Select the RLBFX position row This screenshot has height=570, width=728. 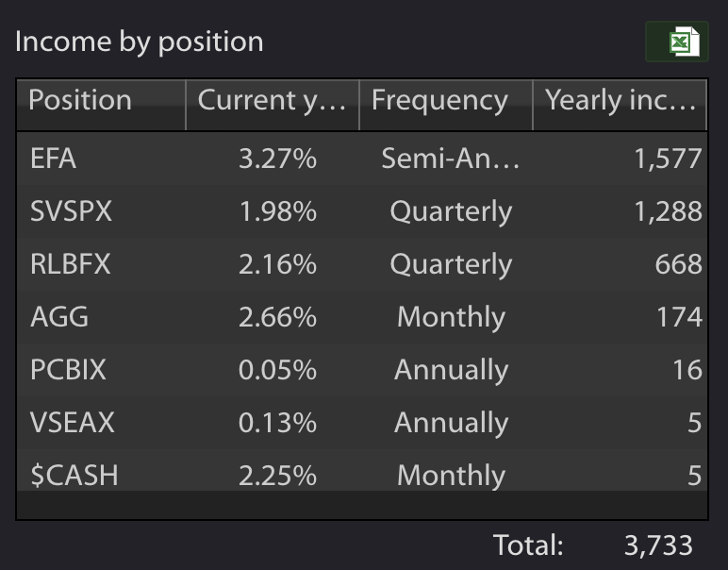coord(362,264)
